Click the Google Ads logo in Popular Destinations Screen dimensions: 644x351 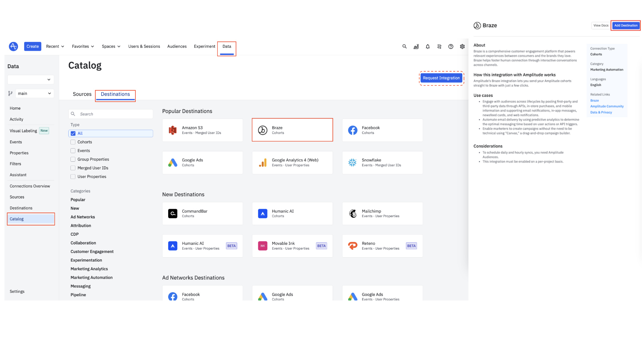click(x=173, y=163)
